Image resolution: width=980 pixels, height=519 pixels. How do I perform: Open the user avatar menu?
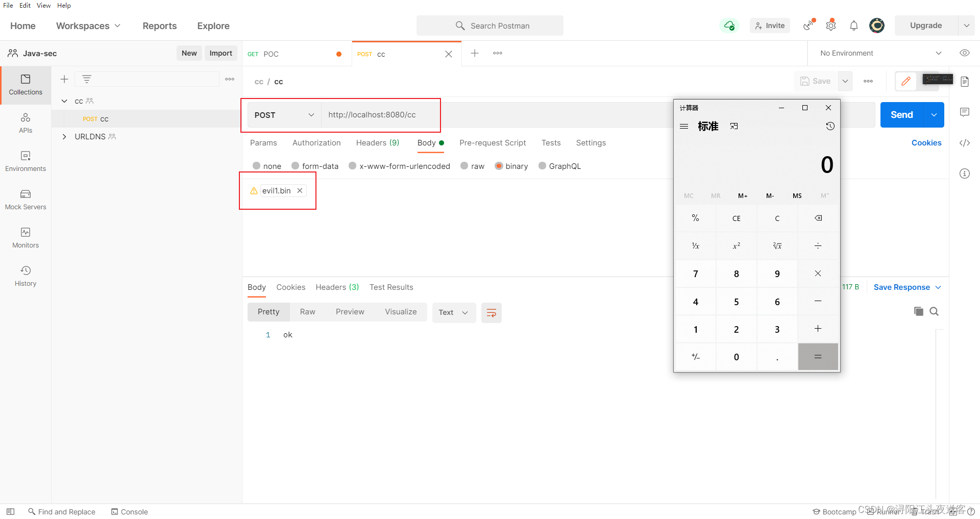(x=877, y=26)
